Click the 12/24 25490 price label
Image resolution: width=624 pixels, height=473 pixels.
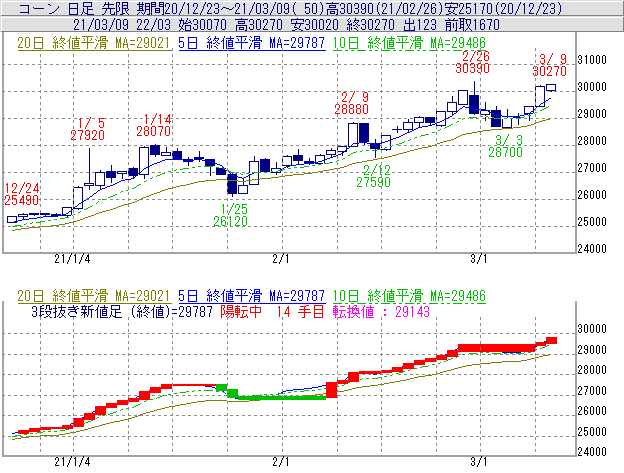[21, 194]
